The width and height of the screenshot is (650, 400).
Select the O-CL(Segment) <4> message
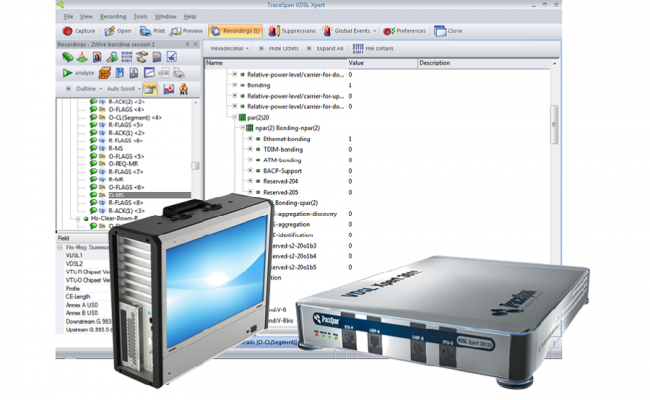[135, 117]
